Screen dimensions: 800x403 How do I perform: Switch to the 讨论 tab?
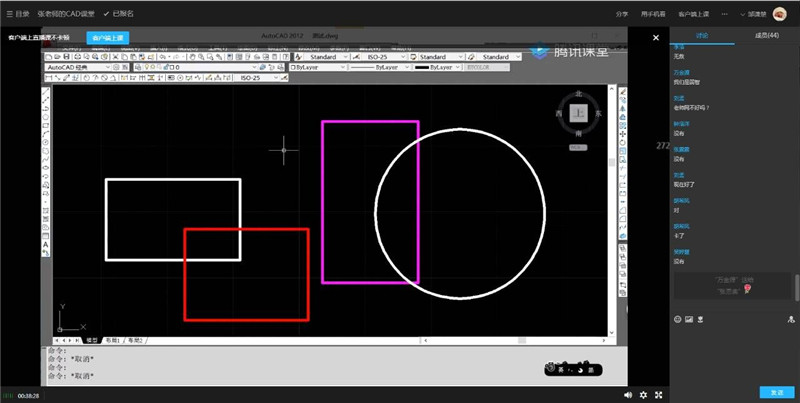(702, 35)
